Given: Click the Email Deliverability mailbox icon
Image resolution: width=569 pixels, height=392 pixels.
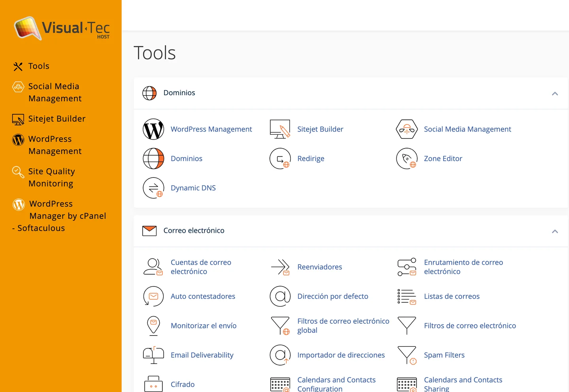Looking at the screenshot, I should (153, 355).
